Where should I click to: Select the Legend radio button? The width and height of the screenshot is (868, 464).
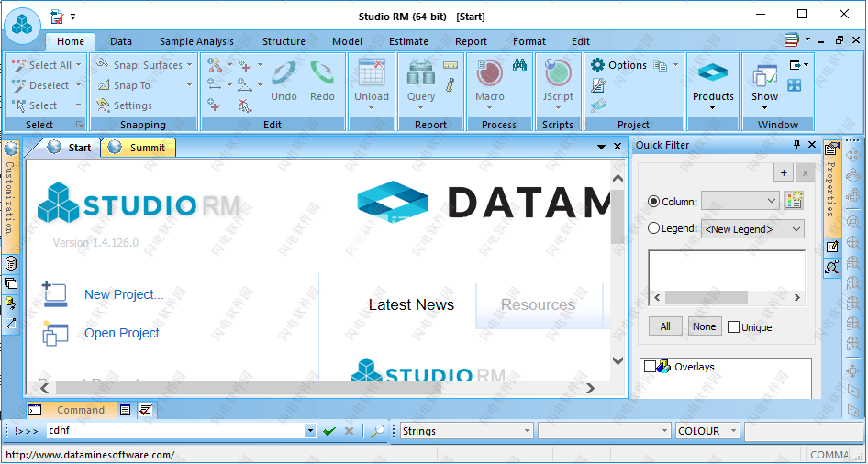[653, 227]
